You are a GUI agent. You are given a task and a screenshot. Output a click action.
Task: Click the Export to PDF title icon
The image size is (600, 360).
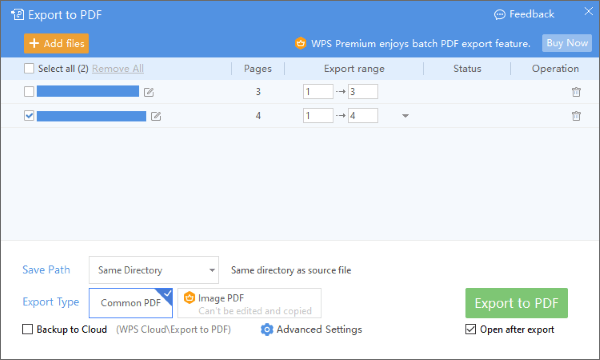point(18,15)
